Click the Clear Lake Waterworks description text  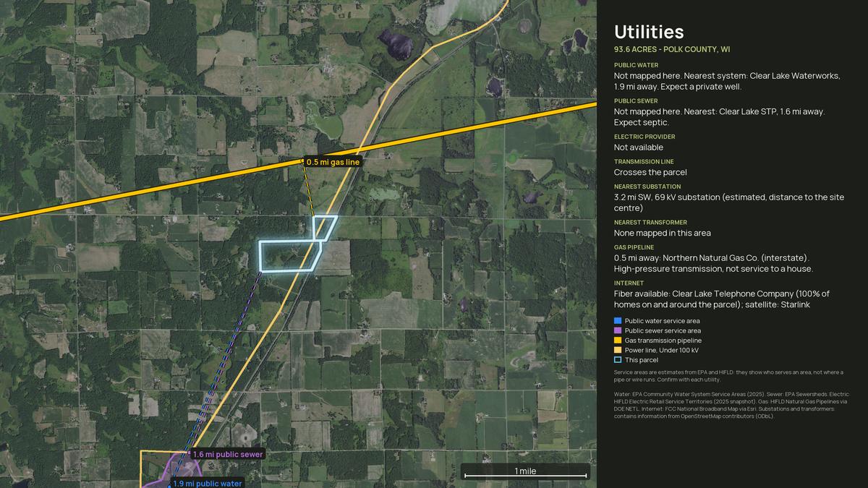(727, 81)
